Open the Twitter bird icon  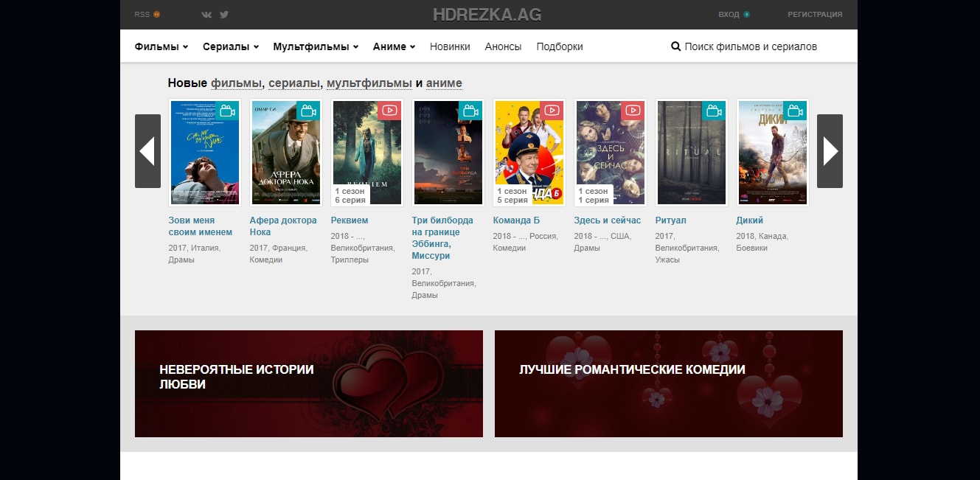pos(224,15)
